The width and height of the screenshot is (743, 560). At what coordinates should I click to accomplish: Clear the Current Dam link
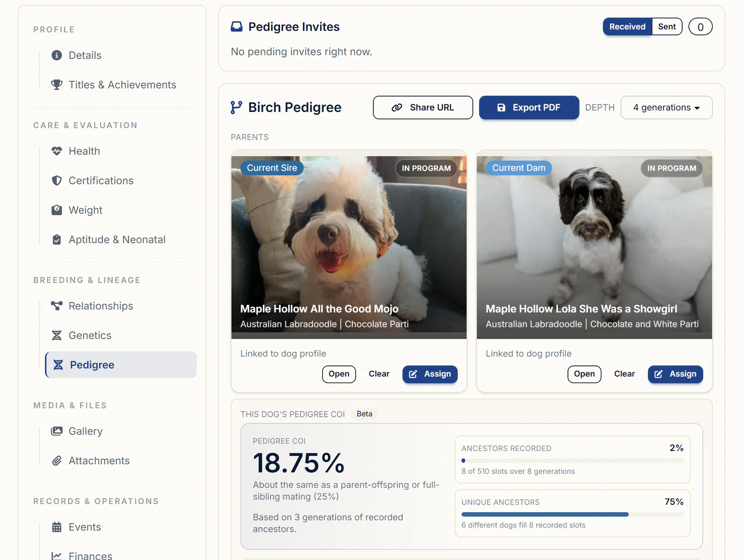coord(624,374)
